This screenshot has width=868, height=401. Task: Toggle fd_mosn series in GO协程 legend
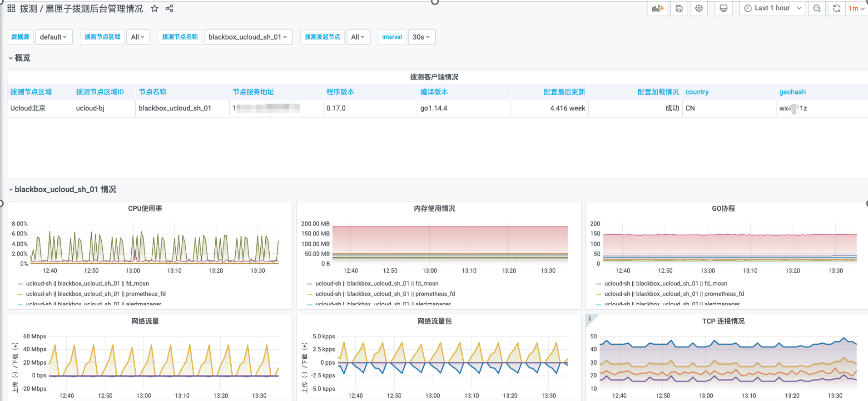[x=665, y=284]
